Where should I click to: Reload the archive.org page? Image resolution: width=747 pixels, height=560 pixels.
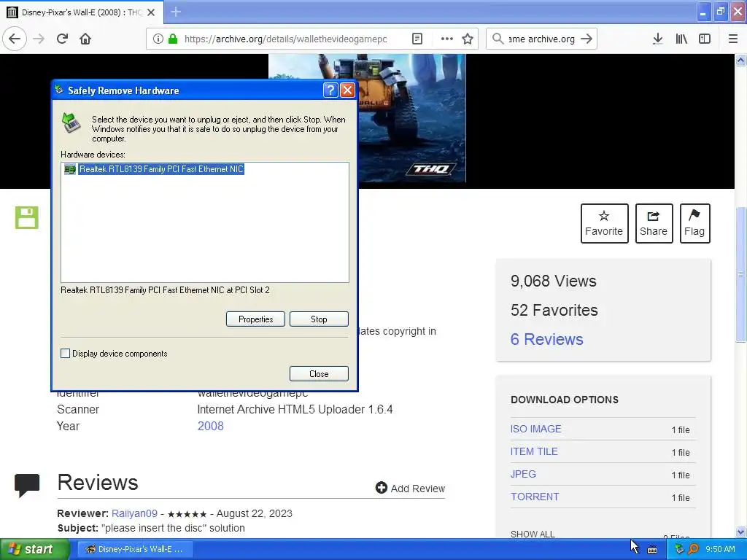pos(63,39)
